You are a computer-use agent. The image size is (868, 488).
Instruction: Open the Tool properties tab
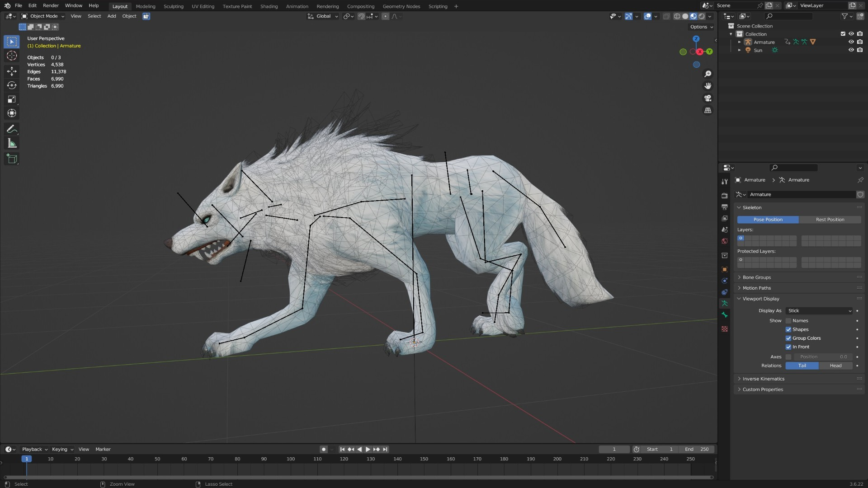[x=725, y=181]
